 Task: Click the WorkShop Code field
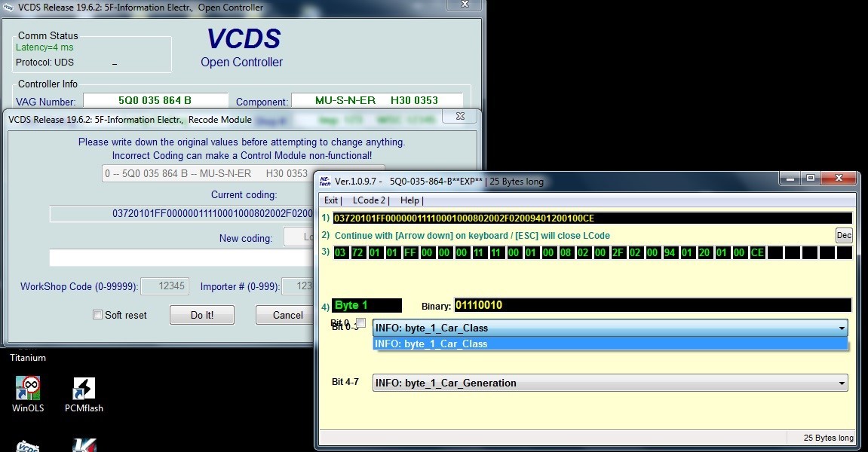(165, 286)
